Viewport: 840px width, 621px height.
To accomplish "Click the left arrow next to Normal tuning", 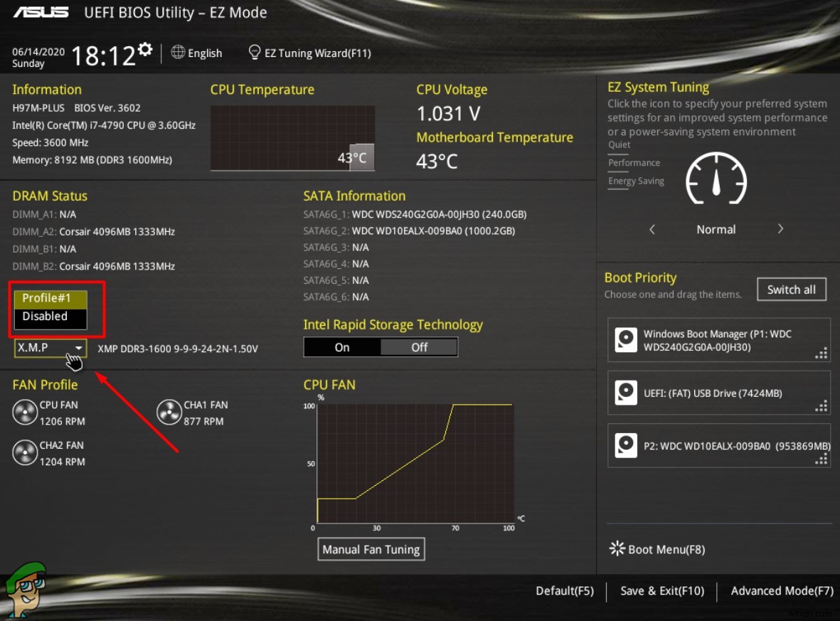I will click(x=652, y=229).
